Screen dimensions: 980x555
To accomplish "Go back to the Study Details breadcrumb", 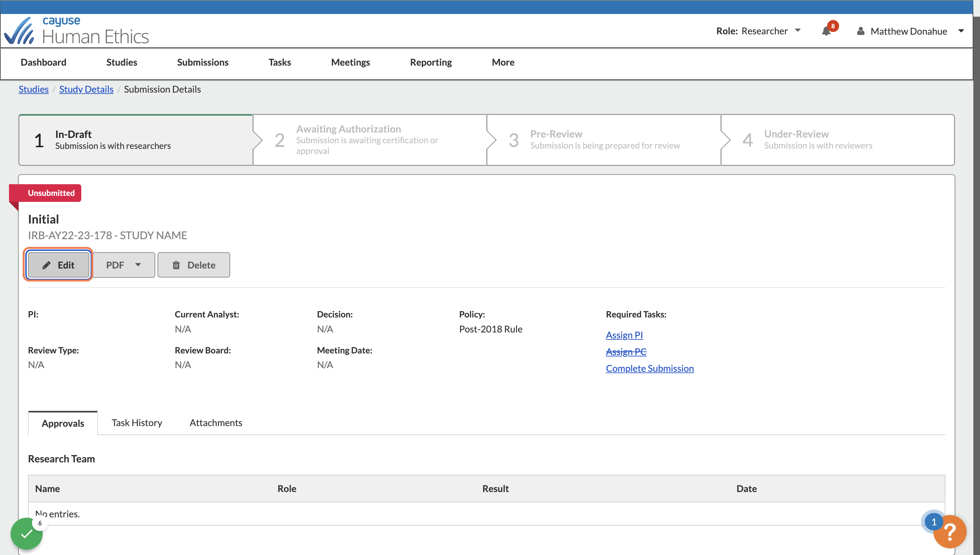I will click(x=86, y=89).
